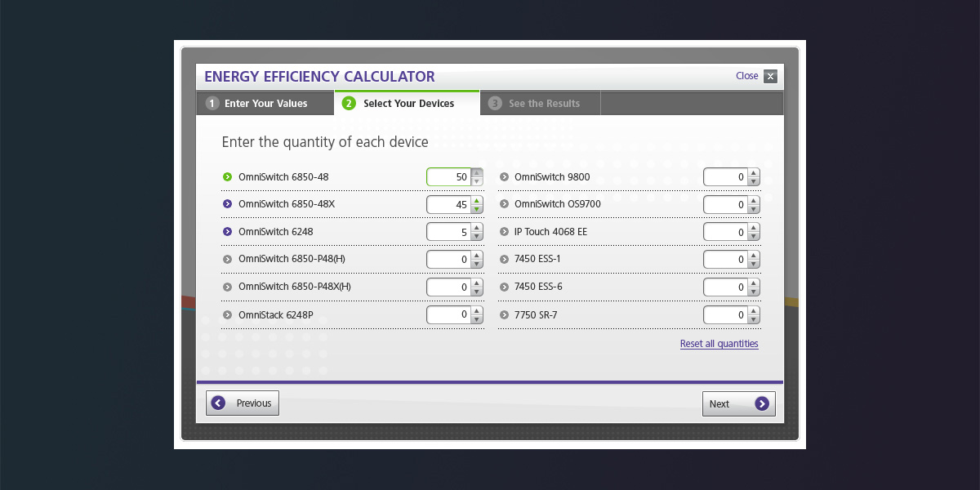Click the X close icon

click(770, 77)
